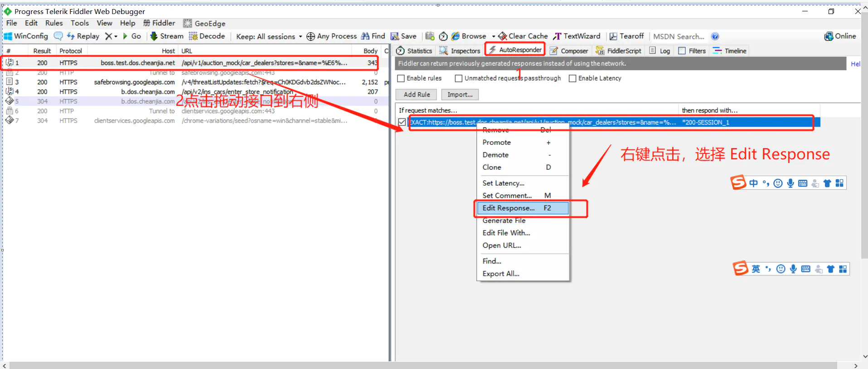Viewport: 868px width, 369px height.
Task: Sort by the Result column header
Action: pyautogui.click(x=42, y=51)
